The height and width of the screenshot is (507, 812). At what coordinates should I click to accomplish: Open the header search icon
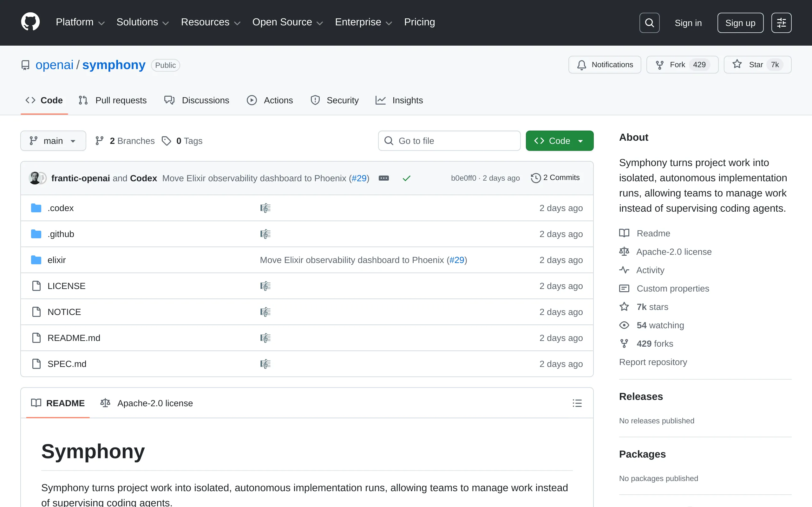649,22
